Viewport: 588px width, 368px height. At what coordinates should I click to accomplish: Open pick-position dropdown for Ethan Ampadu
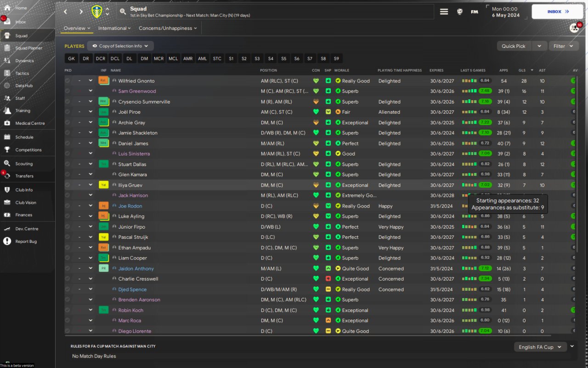click(x=90, y=247)
